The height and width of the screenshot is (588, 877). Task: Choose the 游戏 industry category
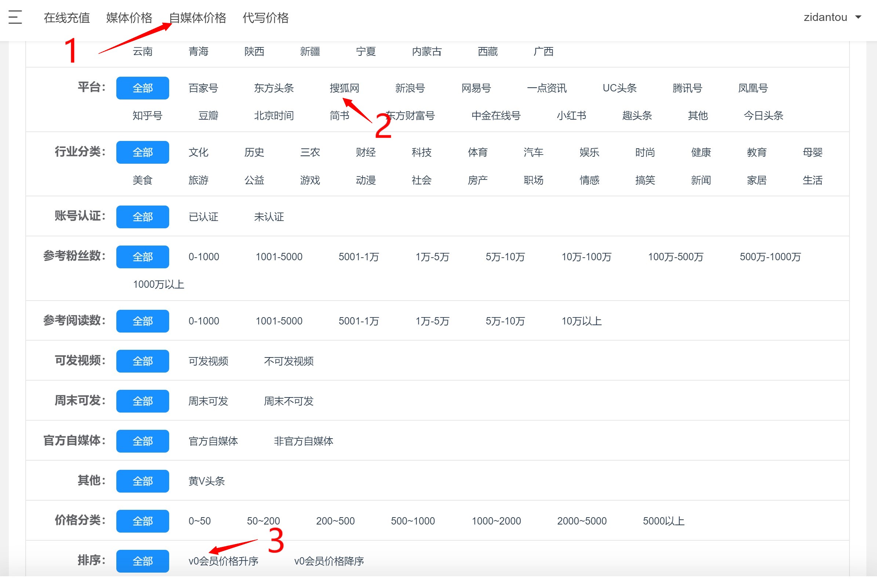pos(310,180)
